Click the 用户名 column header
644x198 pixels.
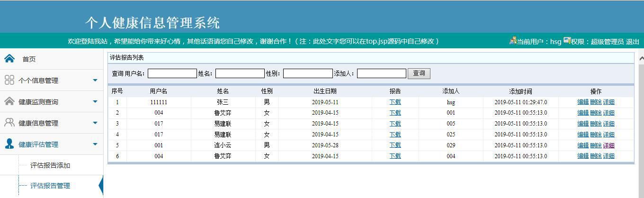pyautogui.click(x=159, y=91)
